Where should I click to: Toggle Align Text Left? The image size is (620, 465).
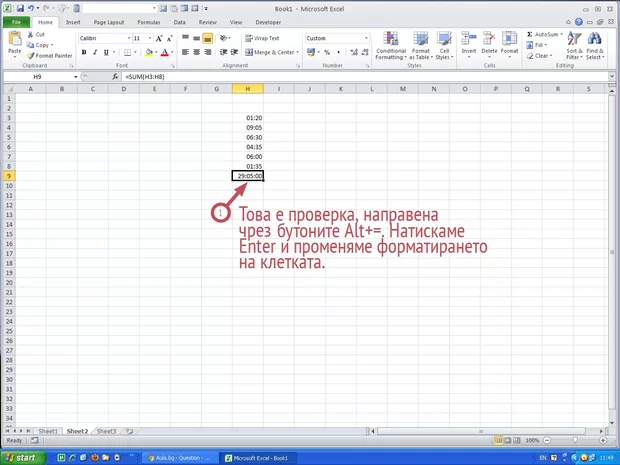tap(185, 52)
